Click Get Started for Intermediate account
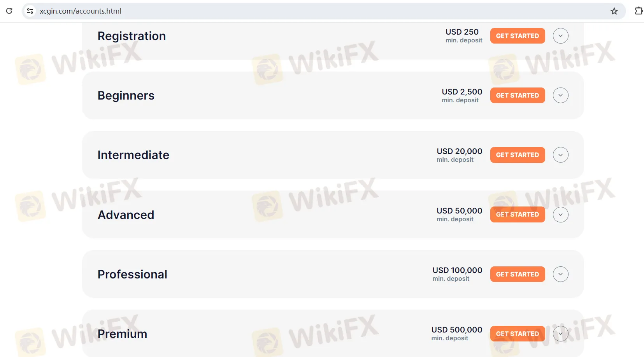 (x=517, y=155)
